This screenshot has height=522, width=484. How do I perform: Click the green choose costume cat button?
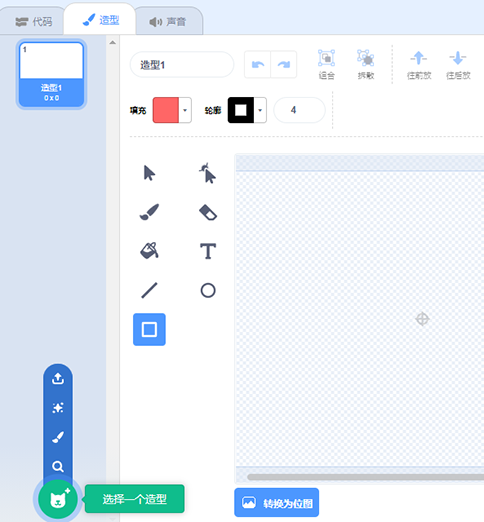click(58, 499)
